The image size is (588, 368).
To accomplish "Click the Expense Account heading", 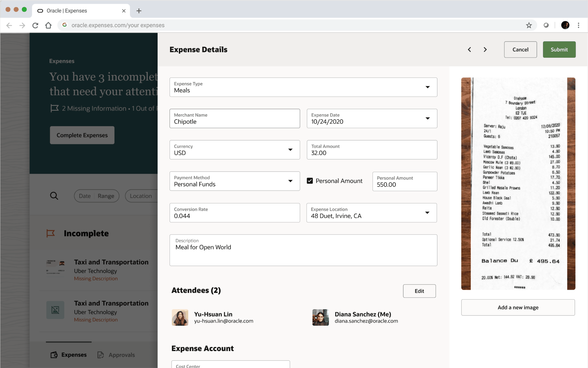I will click(202, 348).
